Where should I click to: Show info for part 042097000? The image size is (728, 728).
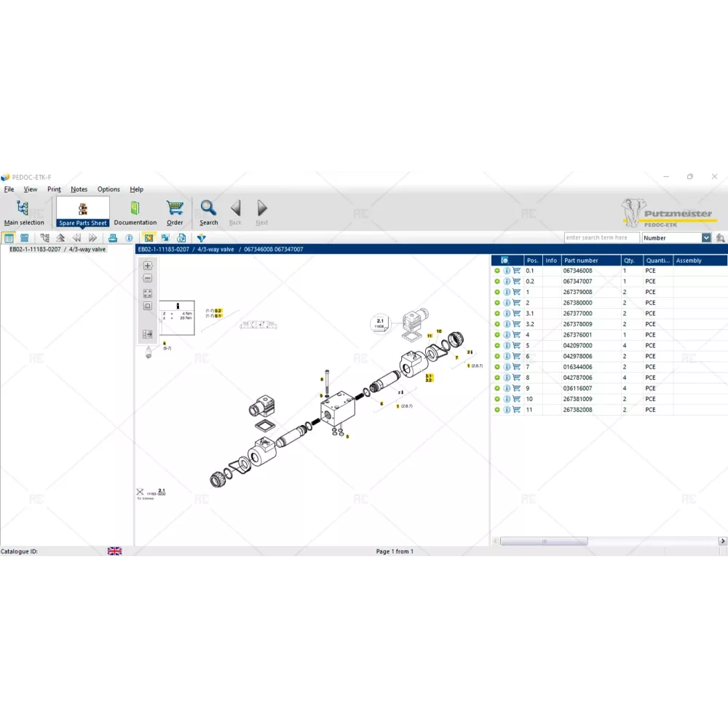tap(507, 346)
